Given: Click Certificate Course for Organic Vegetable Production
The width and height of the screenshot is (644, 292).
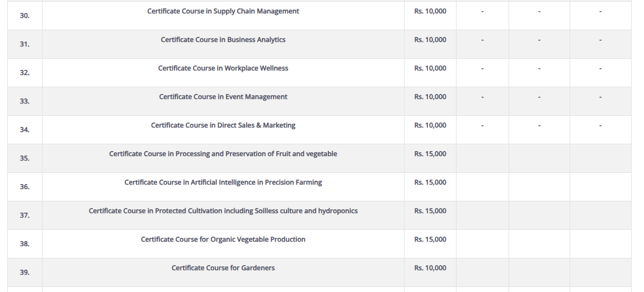Looking at the screenshot, I should click(223, 239).
